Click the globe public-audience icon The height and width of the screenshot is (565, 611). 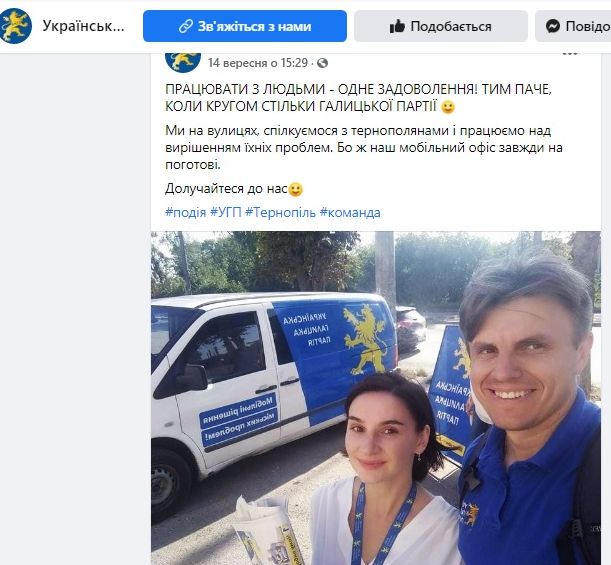coord(323,63)
